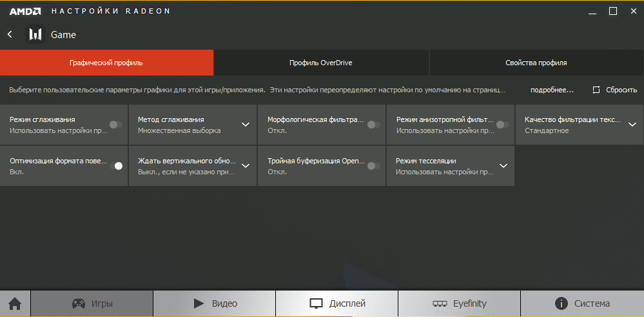Toggle Тройная буферизация OpenGL switch
This screenshot has width=644, height=317.
[374, 166]
